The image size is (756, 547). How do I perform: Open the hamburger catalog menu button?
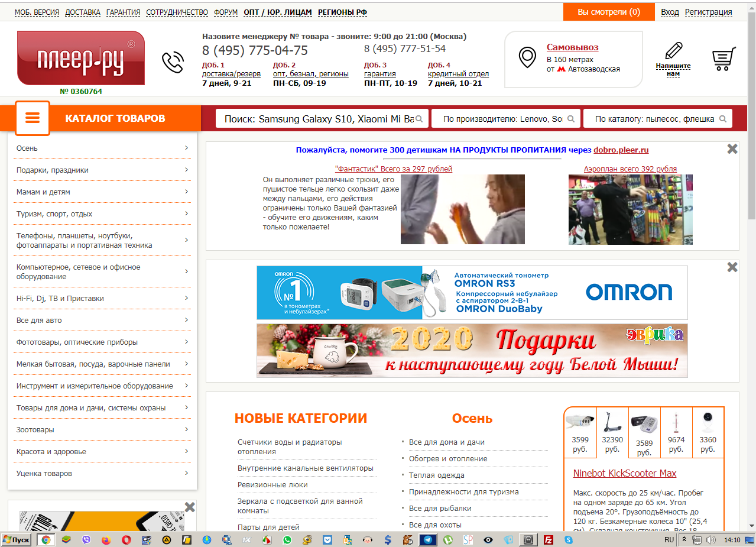(33, 118)
